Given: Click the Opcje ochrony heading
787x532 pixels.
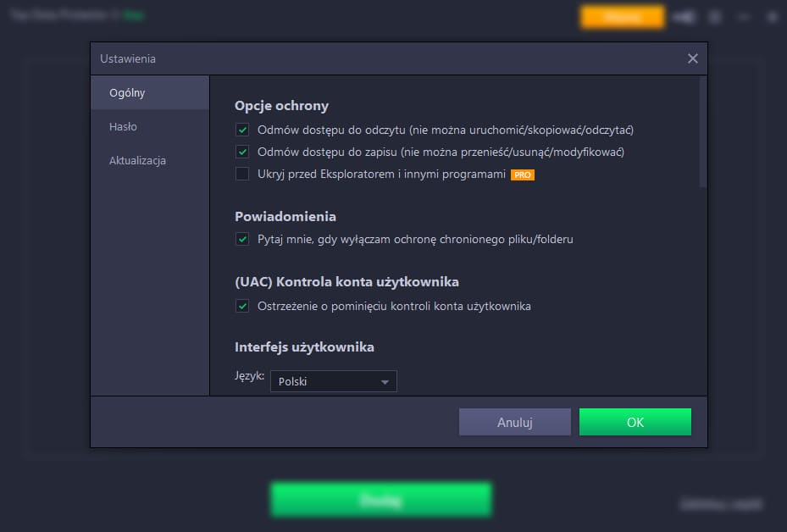Looking at the screenshot, I should 281,106.
